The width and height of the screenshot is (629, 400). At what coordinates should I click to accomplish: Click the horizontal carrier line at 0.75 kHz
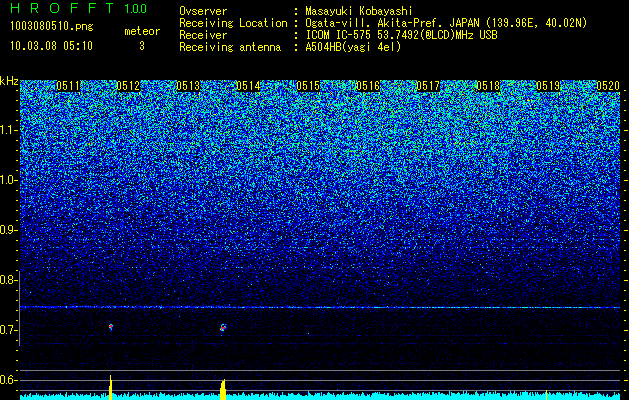[x=320, y=307]
